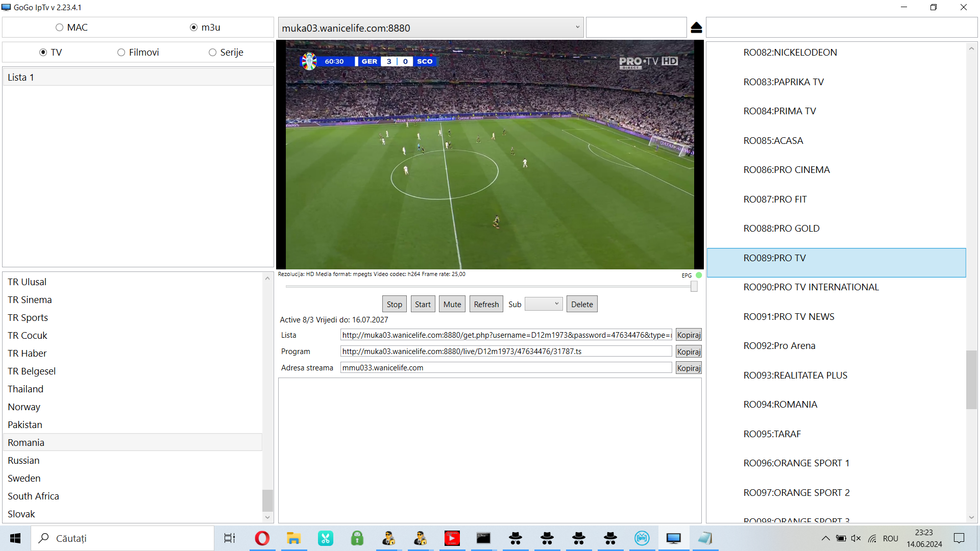Launch Opera browser from the taskbar
Screen dimensions: 980x551
tap(262, 538)
